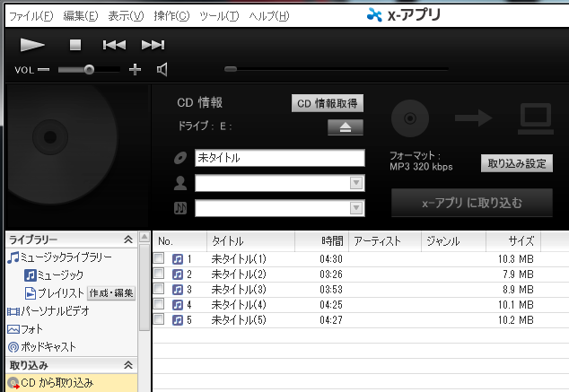Select CD から取り込み in the sidebar

tap(72, 383)
